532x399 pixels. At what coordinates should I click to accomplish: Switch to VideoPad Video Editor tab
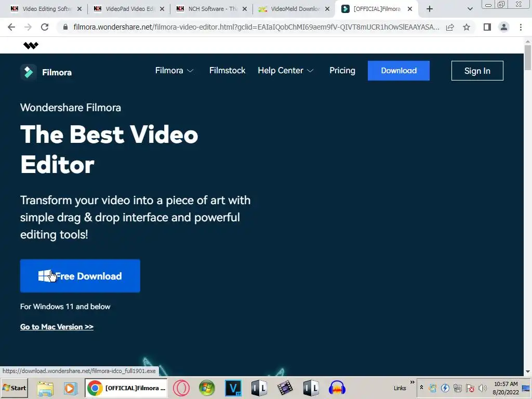pyautogui.click(x=129, y=9)
